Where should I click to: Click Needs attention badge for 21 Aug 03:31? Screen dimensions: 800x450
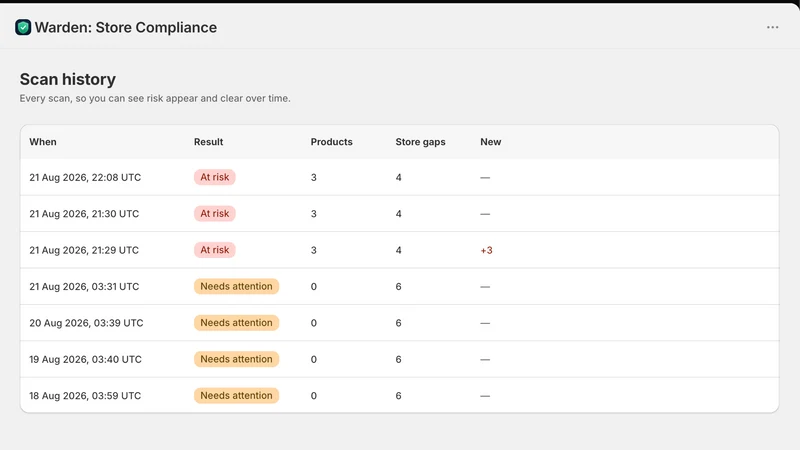(236, 286)
